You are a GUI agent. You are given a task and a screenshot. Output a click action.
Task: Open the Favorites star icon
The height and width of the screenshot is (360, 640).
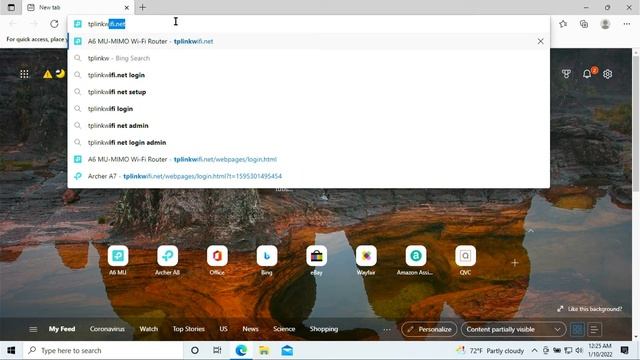click(x=563, y=24)
